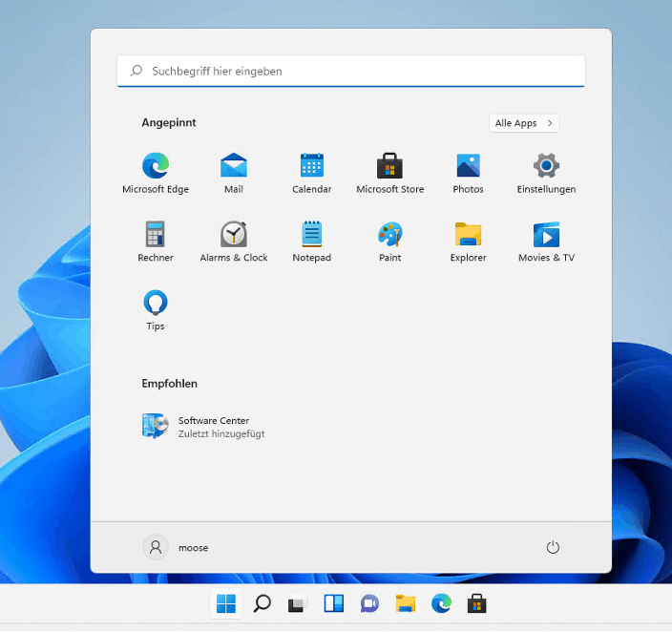This screenshot has width=672, height=632.
Task: Launch the Mail app
Action: (234, 173)
